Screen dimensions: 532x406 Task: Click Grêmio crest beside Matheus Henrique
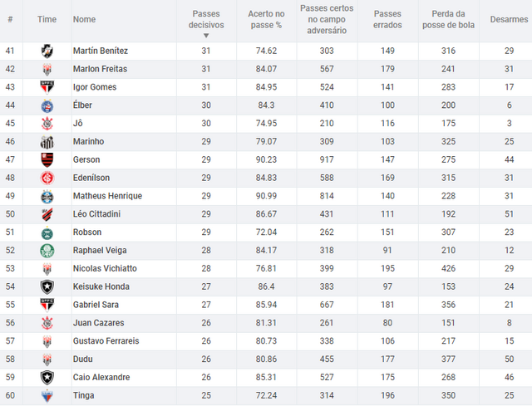[47, 196]
